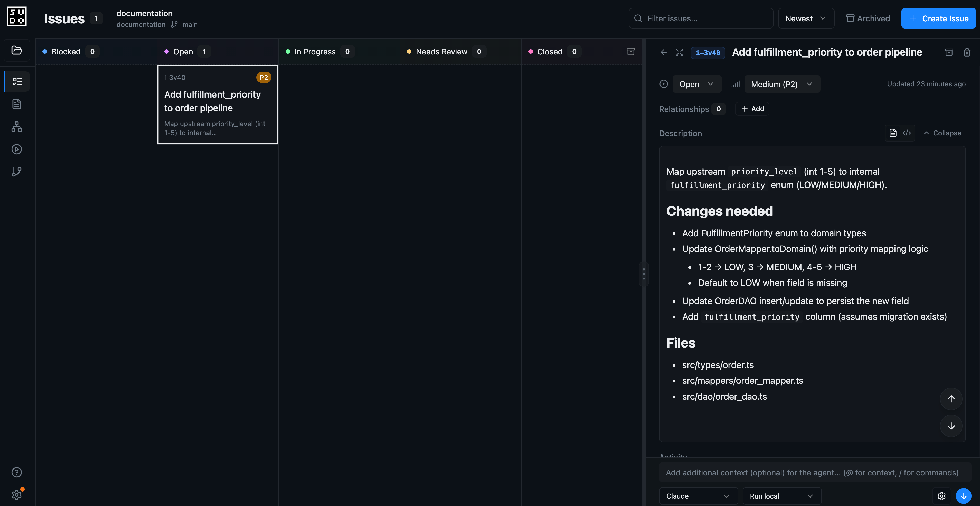
Task: Click 'Default to LOW when field is missing'
Action: [x=772, y=283]
